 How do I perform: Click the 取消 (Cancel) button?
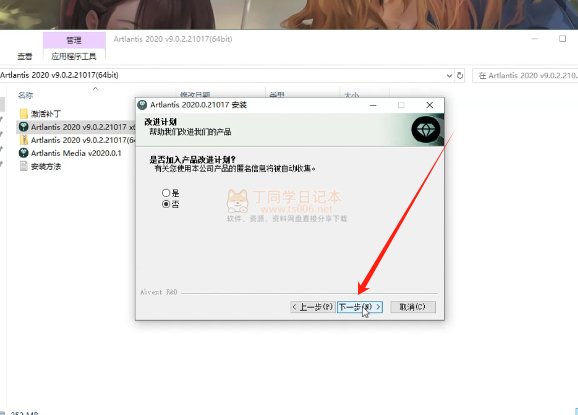(x=413, y=307)
